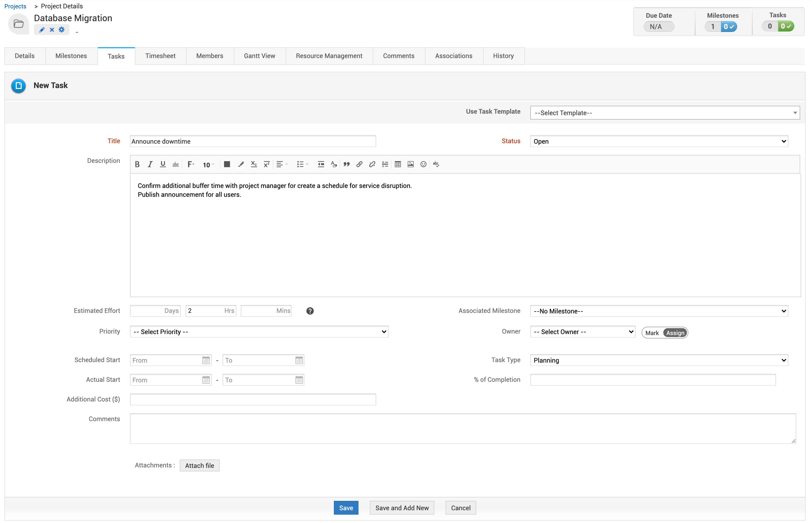Click the Attach file button
Image resolution: width=812 pixels, height=523 pixels.
tap(199, 466)
